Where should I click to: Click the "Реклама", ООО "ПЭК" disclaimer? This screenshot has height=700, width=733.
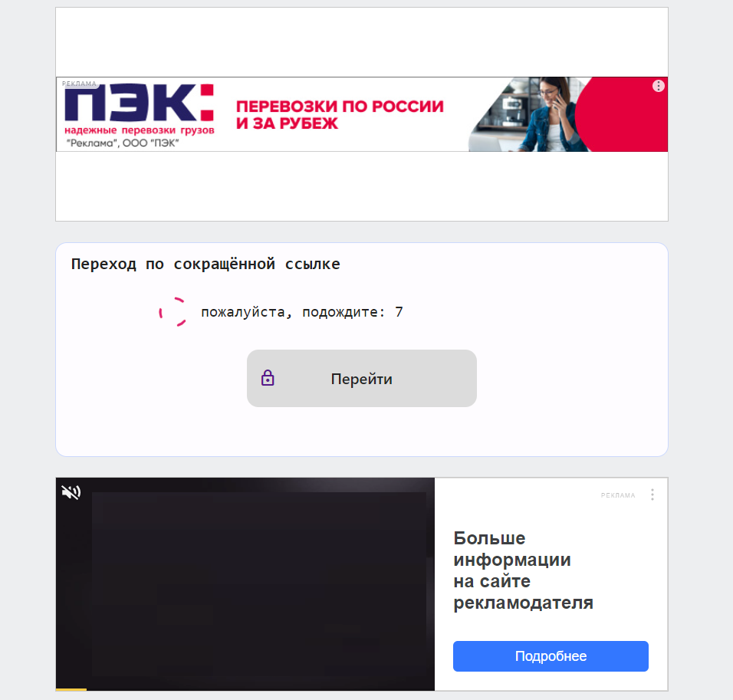[x=123, y=143]
